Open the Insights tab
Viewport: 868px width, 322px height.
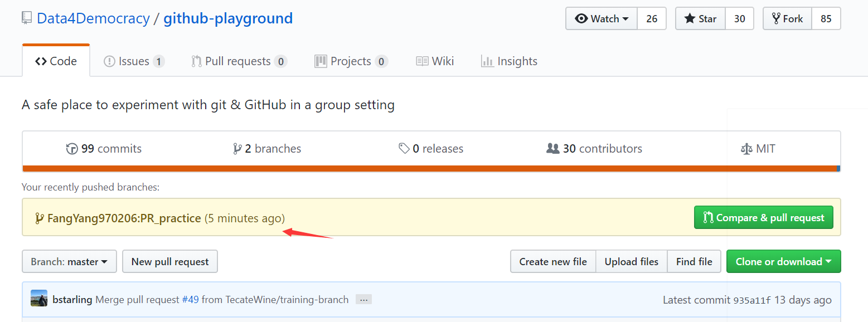510,61
